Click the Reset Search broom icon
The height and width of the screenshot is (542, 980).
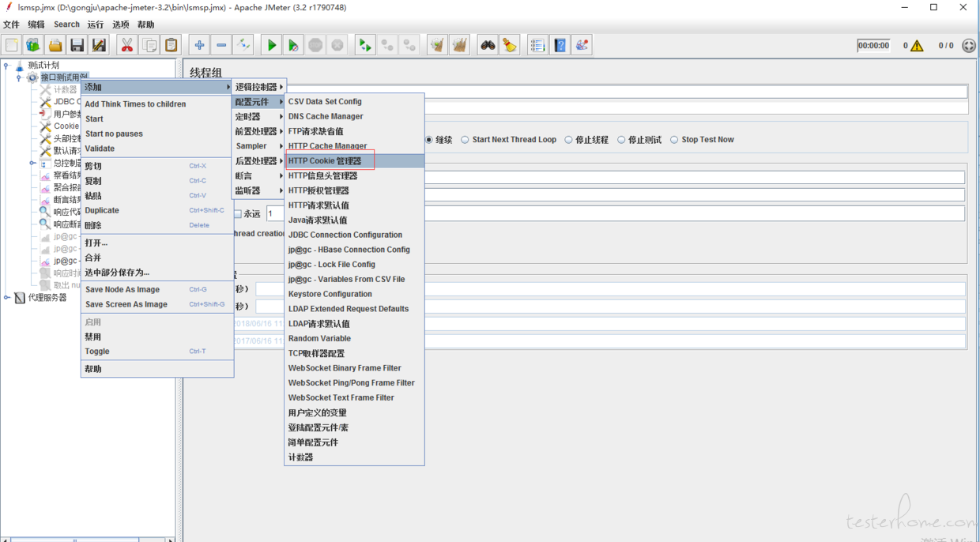click(510, 45)
